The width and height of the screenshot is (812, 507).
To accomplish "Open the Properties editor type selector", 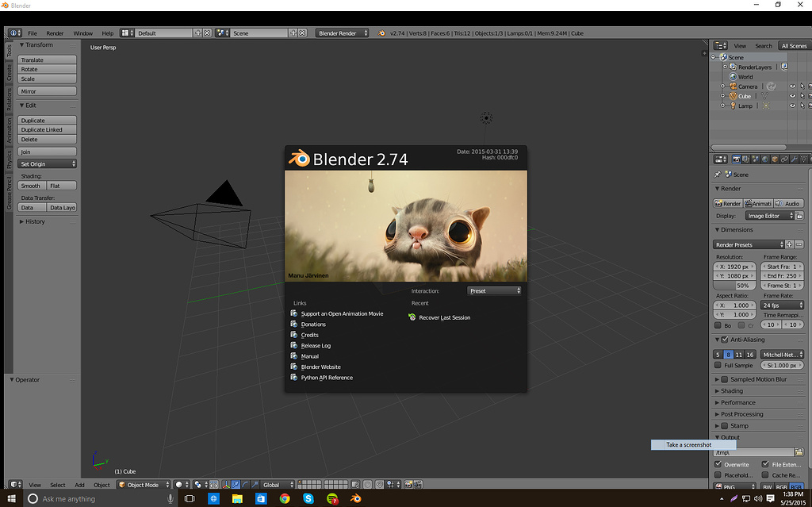I will (x=720, y=159).
